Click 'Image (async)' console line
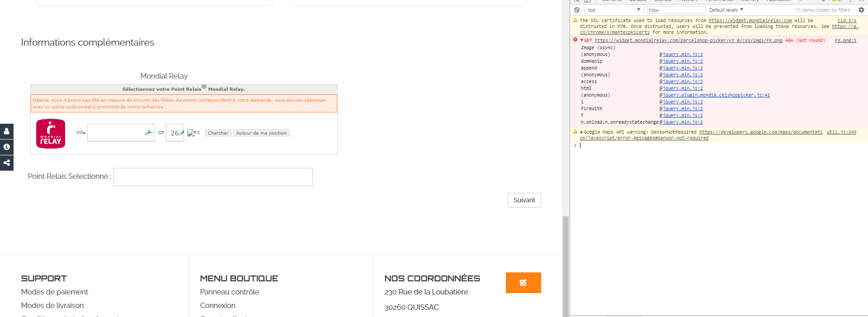This screenshot has width=868, height=317. [598, 47]
